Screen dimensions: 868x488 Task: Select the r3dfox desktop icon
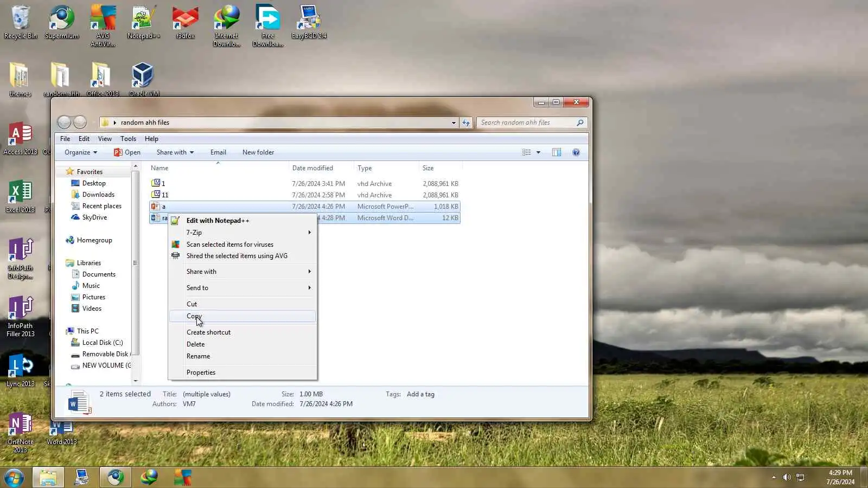tap(185, 23)
